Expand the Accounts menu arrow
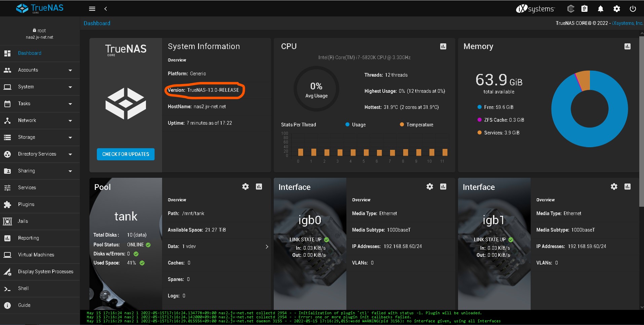The image size is (644, 325). coord(70,70)
